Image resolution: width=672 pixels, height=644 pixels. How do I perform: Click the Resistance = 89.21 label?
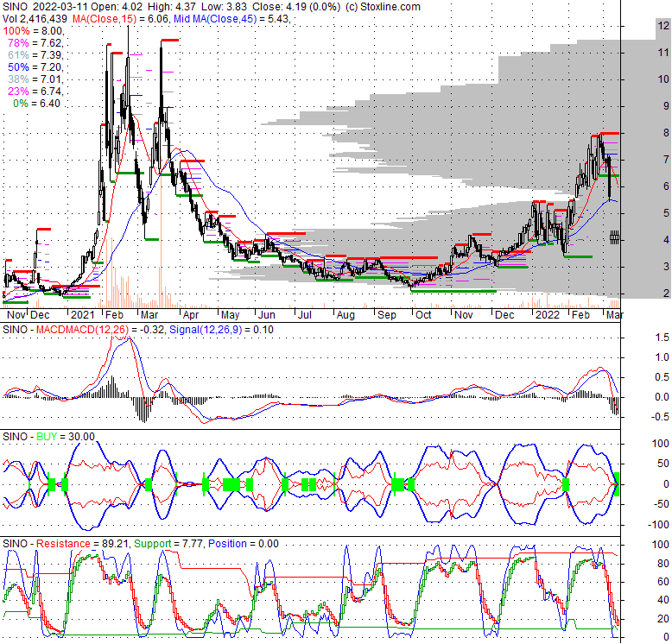[x=82, y=544]
